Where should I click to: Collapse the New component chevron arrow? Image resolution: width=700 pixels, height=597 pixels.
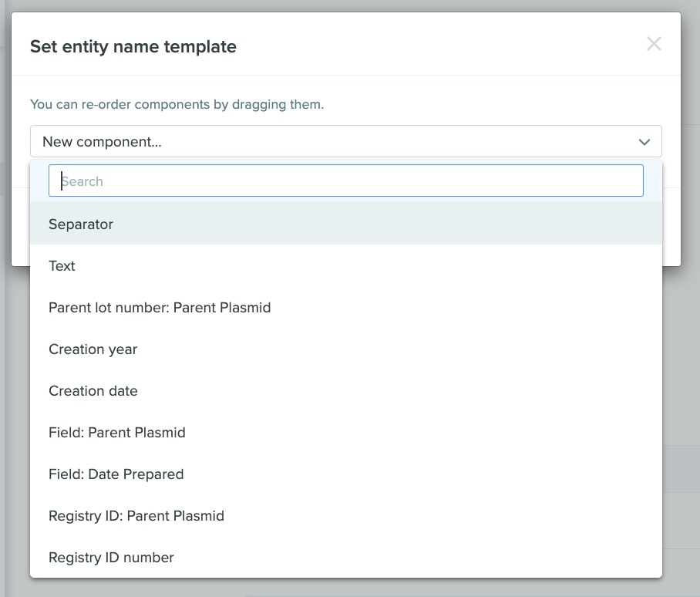644,142
